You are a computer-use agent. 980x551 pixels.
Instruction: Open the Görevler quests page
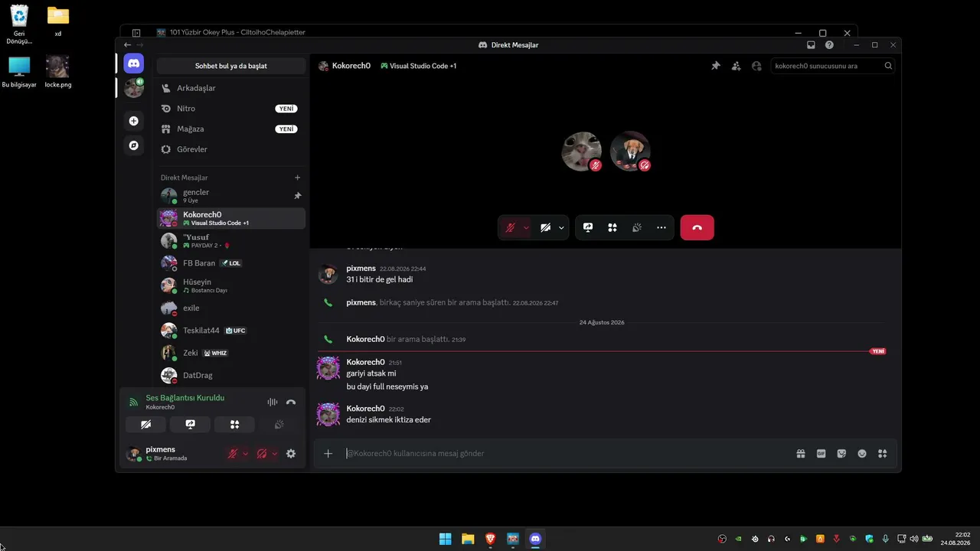(231, 149)
